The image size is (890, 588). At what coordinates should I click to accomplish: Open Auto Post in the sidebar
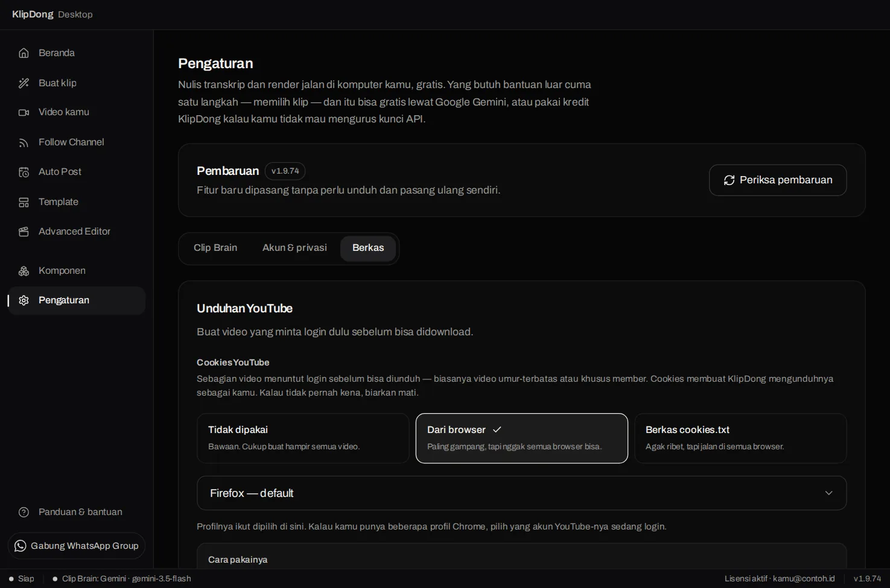pos(77,172)
